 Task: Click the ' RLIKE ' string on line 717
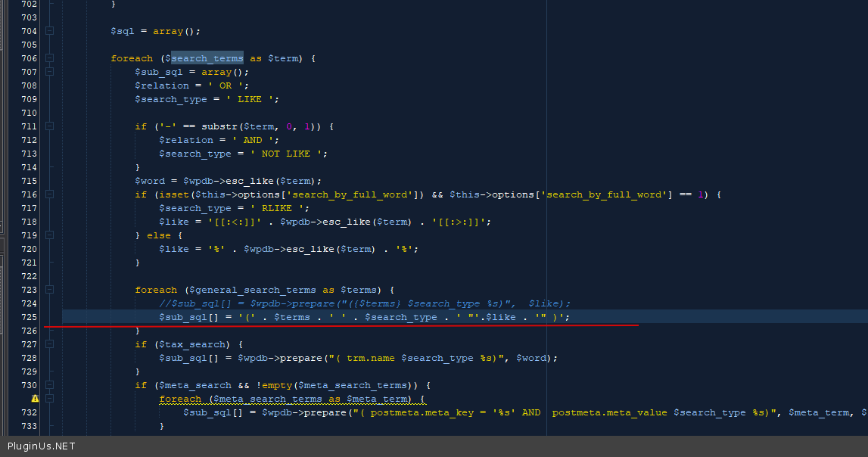pyautogui.click(x=274, y=208)
